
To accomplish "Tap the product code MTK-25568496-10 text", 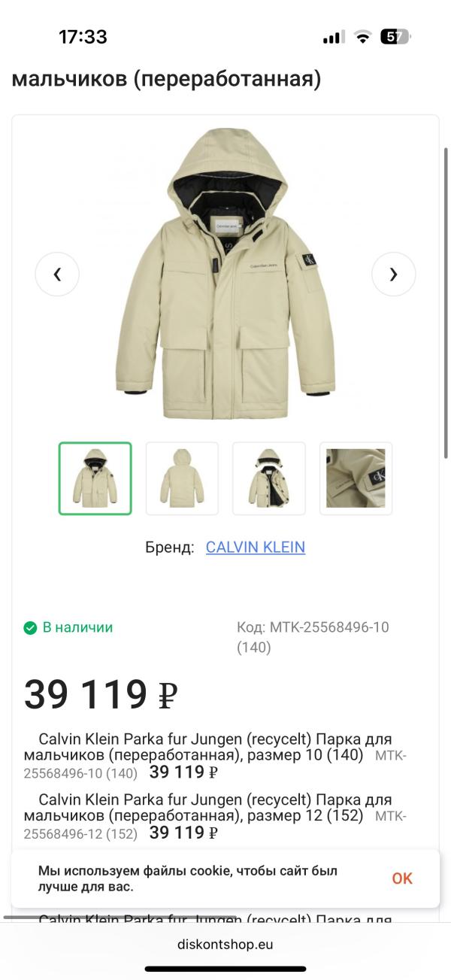I will 313,636.
